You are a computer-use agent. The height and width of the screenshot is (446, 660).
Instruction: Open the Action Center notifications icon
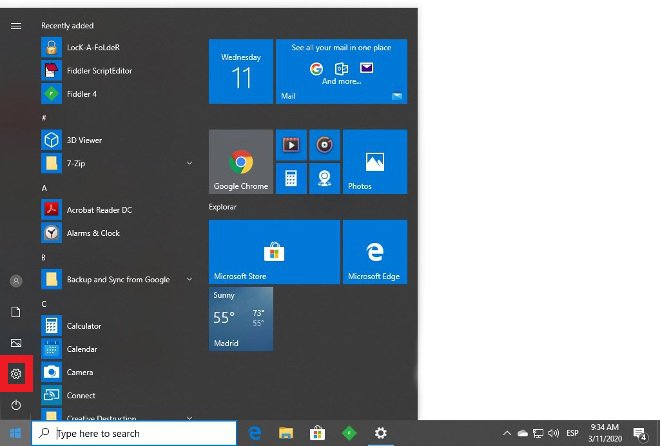tap(640, 433)
